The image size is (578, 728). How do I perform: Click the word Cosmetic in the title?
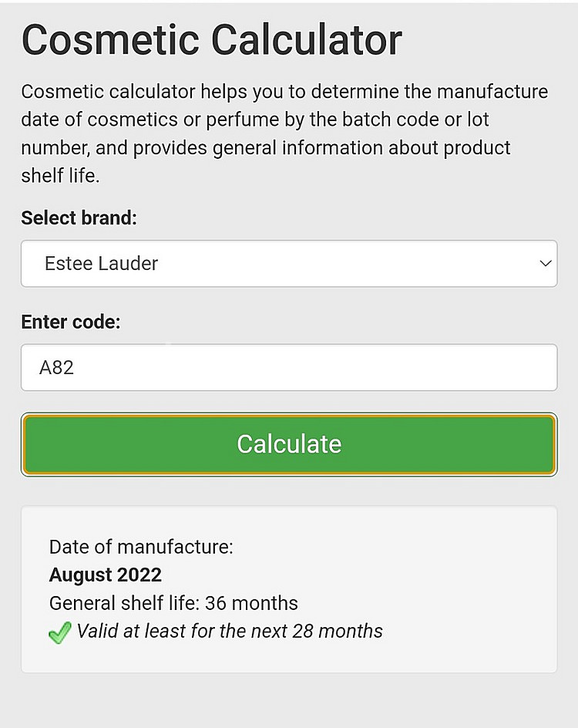110,40
